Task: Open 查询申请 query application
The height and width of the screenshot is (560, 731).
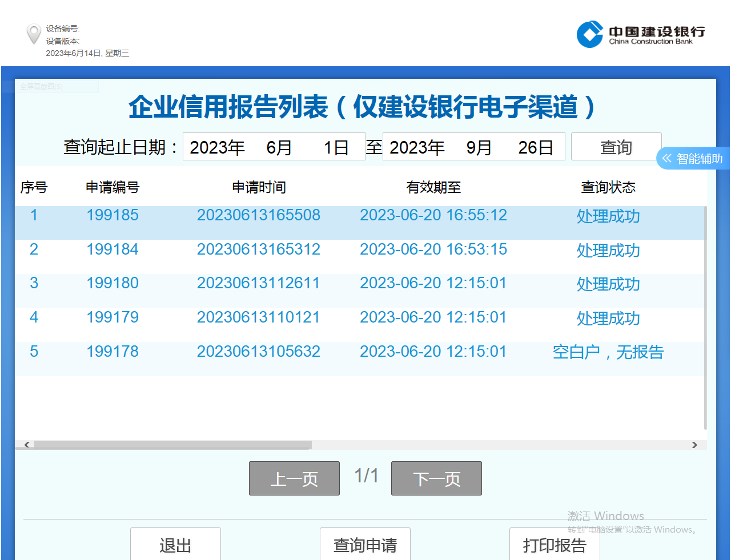Action: [365, 545]
